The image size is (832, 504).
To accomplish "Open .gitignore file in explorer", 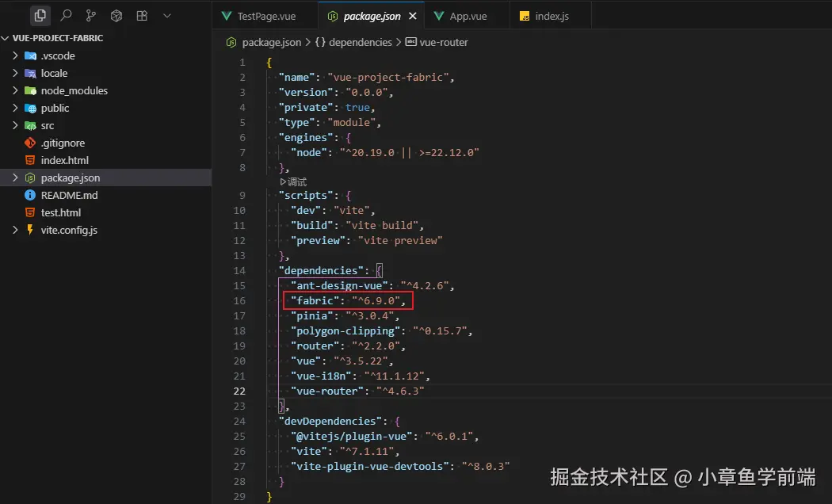I will click(63, 143).
